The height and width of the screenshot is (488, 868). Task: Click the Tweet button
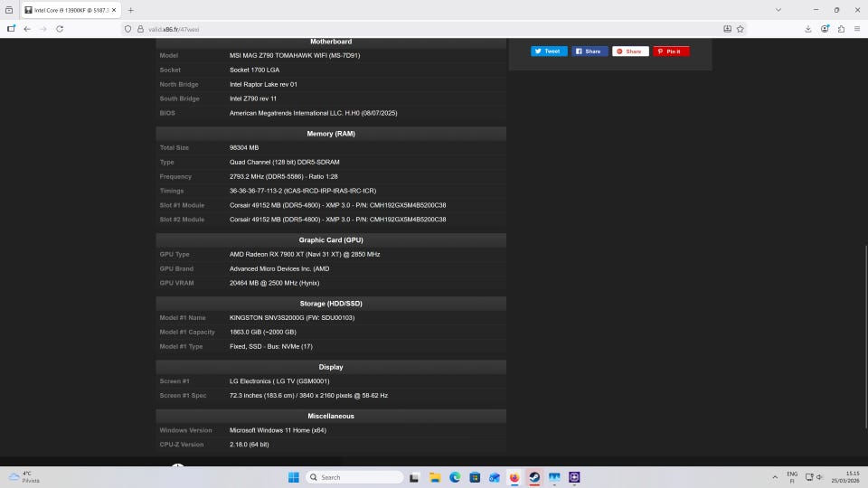click(x=549, y=51)
